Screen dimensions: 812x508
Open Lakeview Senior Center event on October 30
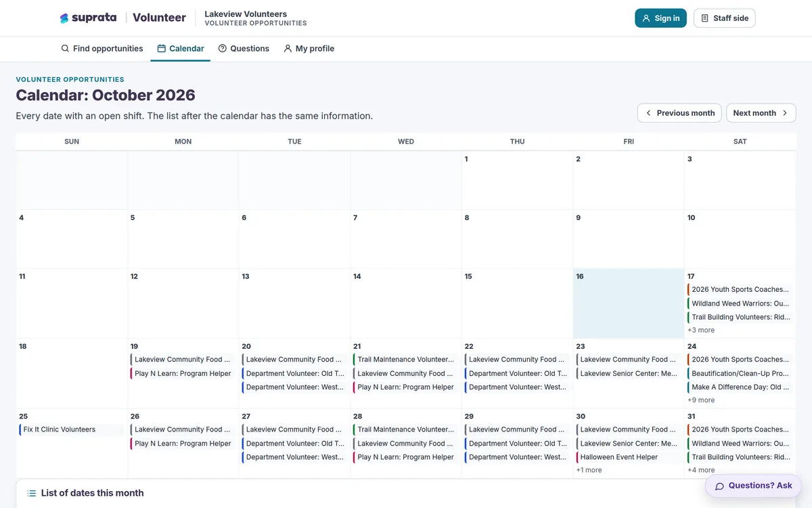pos(629,444)
